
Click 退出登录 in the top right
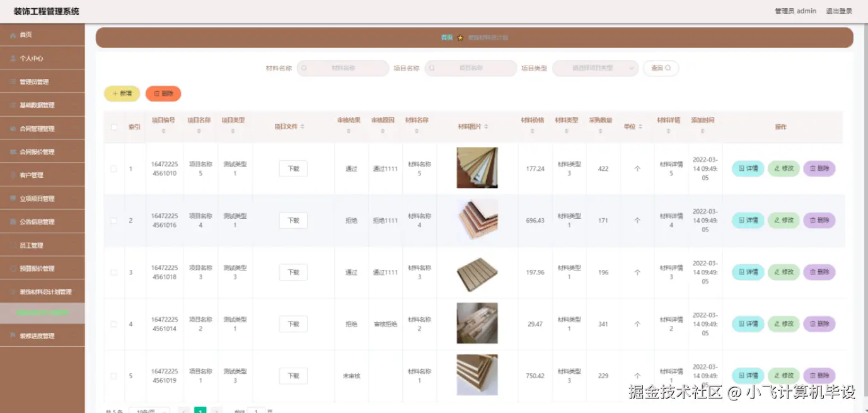pos(839,11)
